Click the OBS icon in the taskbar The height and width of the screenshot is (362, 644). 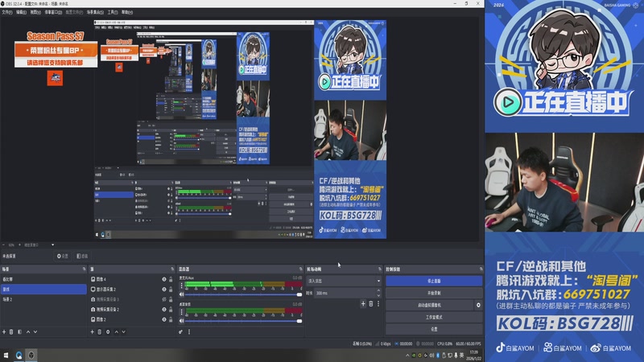31,355
